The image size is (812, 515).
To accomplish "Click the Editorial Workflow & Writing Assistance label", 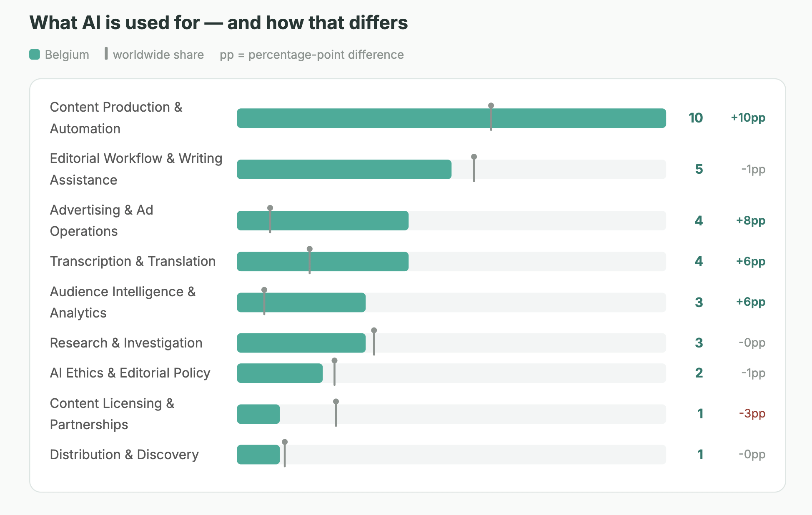I will coord(136,169).
